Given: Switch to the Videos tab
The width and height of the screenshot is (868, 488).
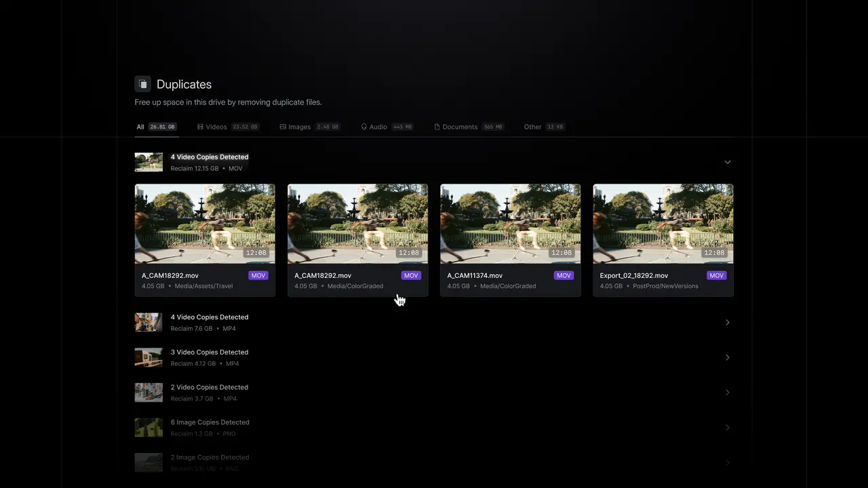Looking at the screenshot, I should (228, 127).
